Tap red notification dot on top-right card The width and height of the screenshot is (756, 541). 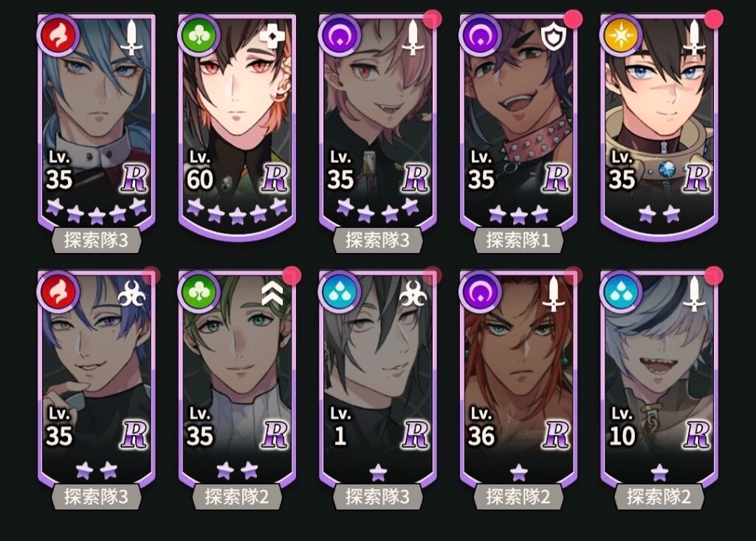tap(714, 19)
